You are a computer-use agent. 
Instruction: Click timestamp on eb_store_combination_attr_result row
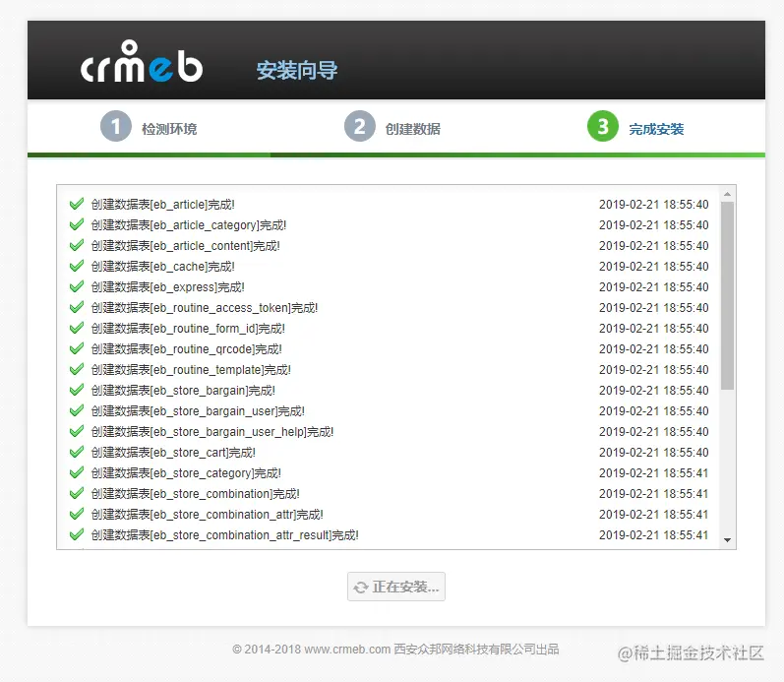coord(653,535)
